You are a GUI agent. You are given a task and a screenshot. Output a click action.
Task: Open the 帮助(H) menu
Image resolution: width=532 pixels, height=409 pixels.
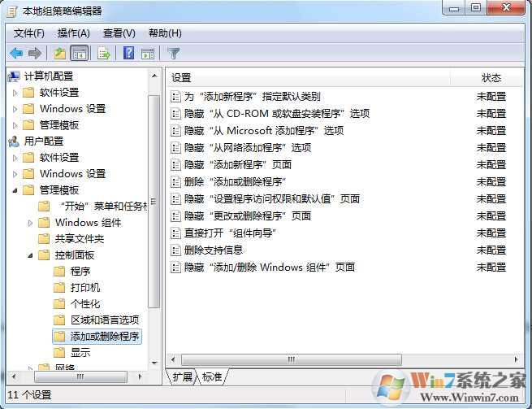(165, 33)
